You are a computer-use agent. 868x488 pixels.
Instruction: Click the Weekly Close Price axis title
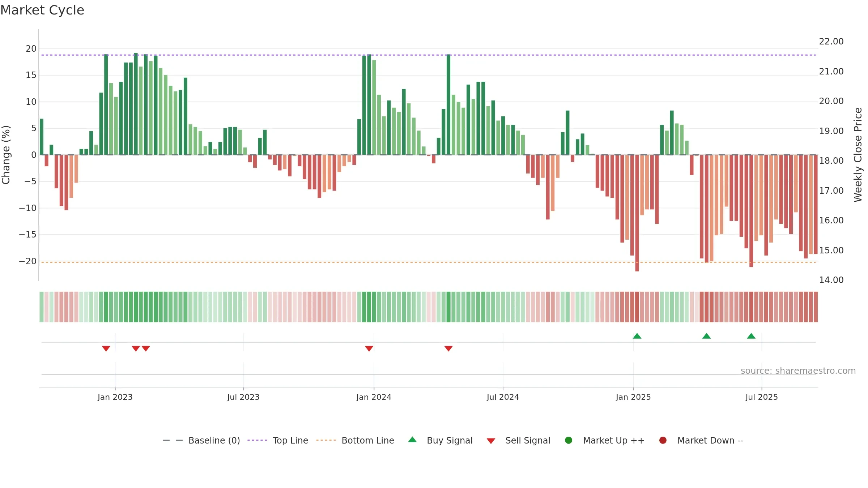(858, 155)
